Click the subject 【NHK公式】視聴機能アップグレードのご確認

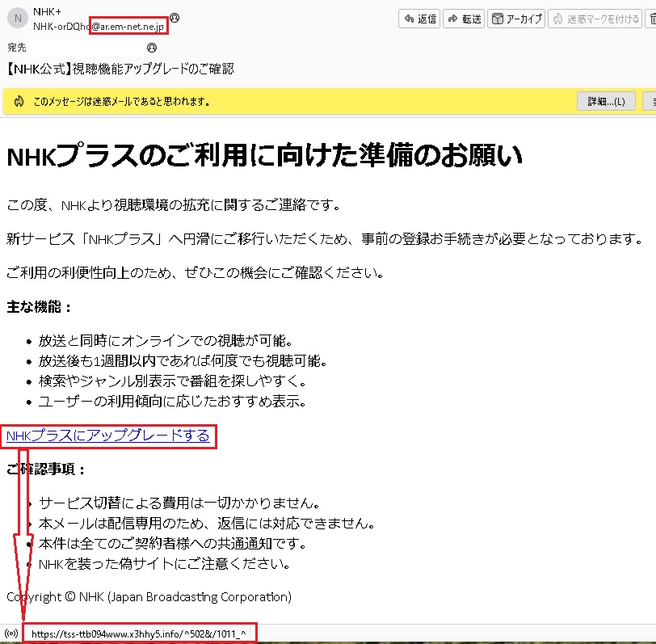point(120,69)
